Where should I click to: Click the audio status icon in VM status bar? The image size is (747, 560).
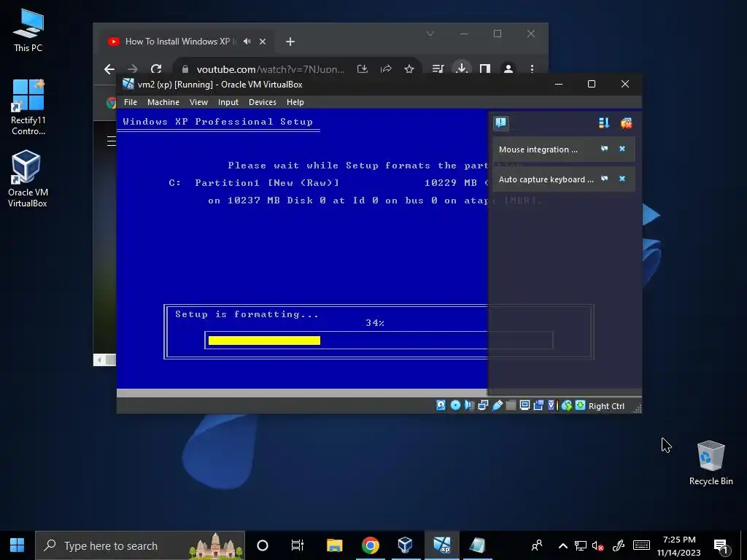point(469,405)
